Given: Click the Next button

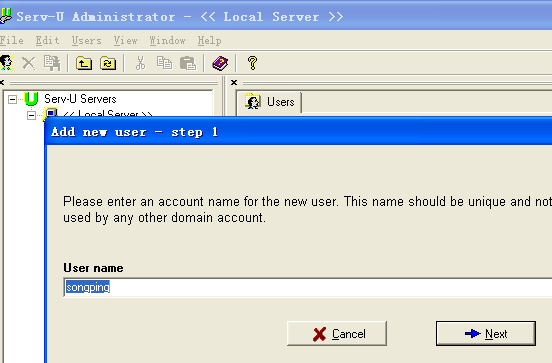Looking at the screenshot, I should (x=486, y=333).
